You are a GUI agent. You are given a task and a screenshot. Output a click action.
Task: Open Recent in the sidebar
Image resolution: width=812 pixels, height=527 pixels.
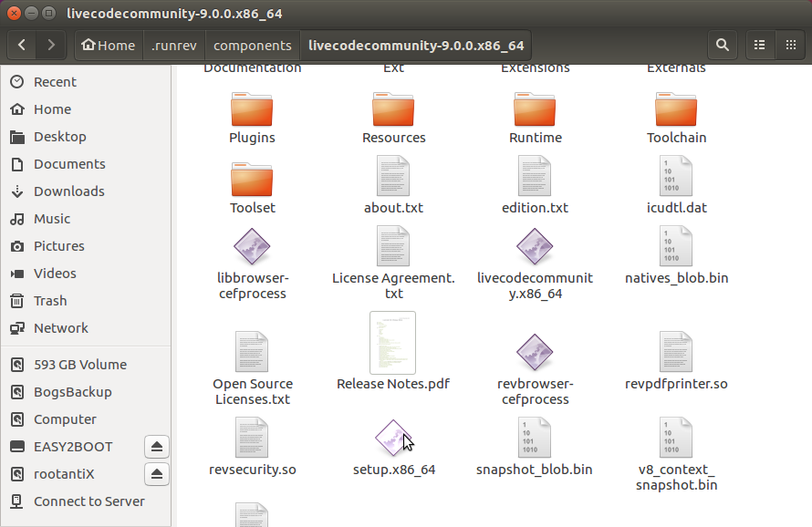tap(86, 82)
